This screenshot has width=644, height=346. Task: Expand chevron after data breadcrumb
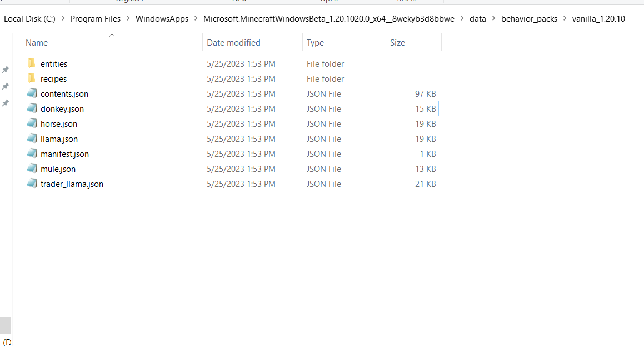click(493, 18)
